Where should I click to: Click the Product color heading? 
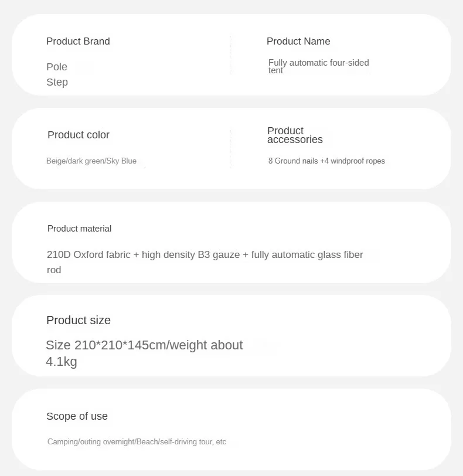point(79,135)
